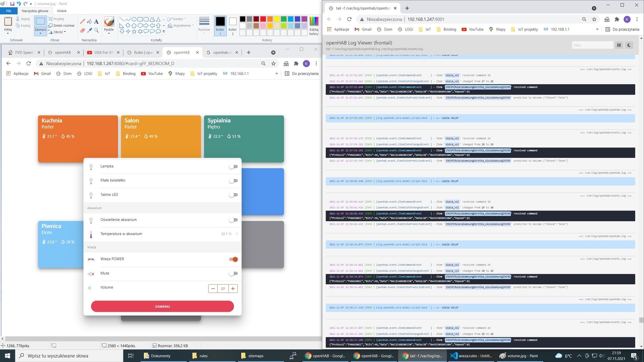Switch to Widok ribbon tab
The width and height of the screenshot is (644, 362).
click(x=62, y=11)
